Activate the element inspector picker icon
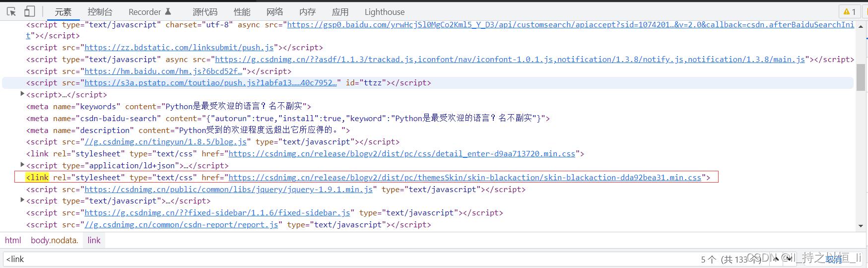Viewport: 868px width, 268px height. (11, 11)
